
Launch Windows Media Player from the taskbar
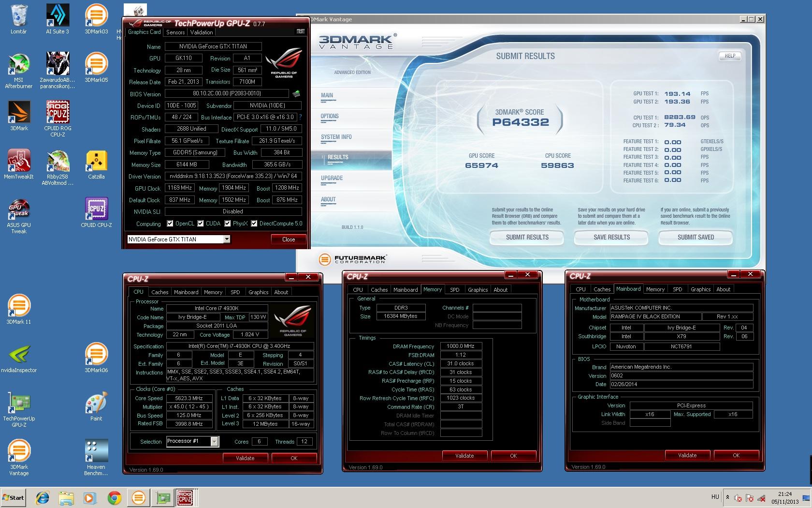(90, 497)
